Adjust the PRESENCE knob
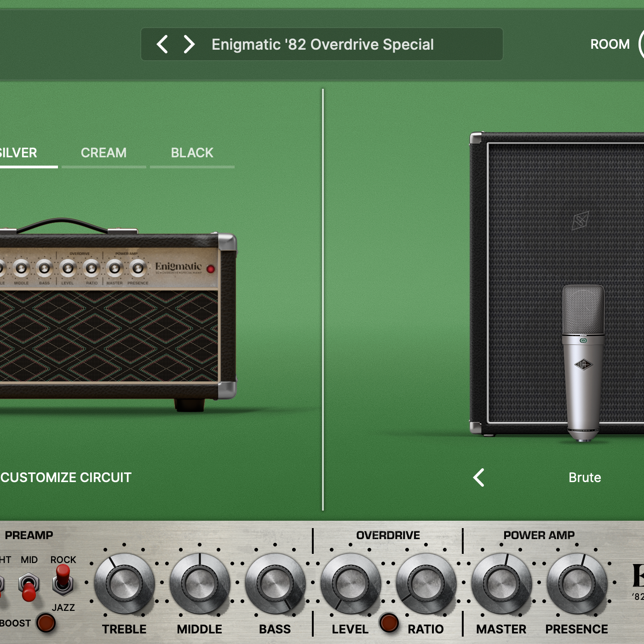644x644 pixels. tap(577, 583)
